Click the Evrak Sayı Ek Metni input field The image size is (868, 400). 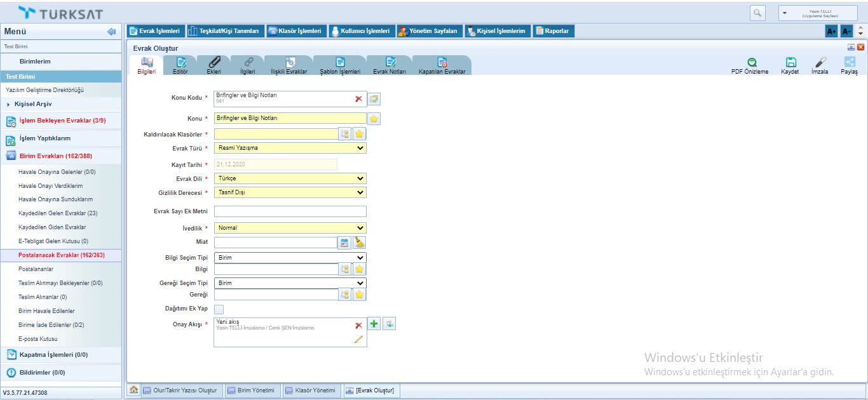coord(290,211)
